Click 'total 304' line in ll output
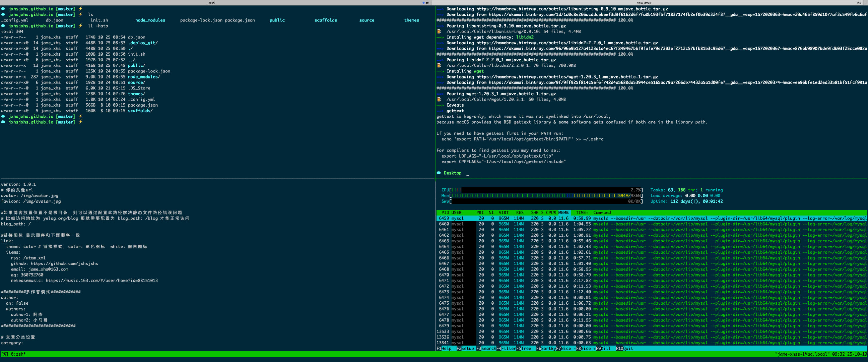868x362 pixels. click(x=12, y=32)
